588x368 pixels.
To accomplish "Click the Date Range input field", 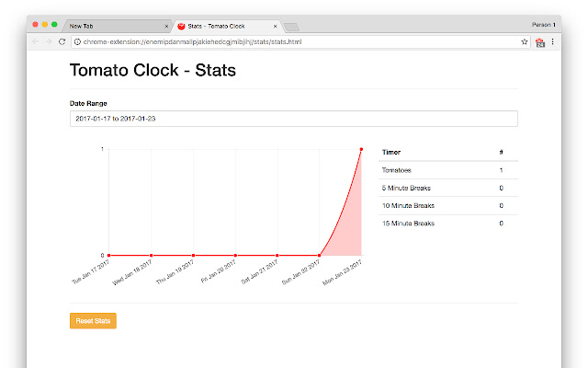I will 294,119.
